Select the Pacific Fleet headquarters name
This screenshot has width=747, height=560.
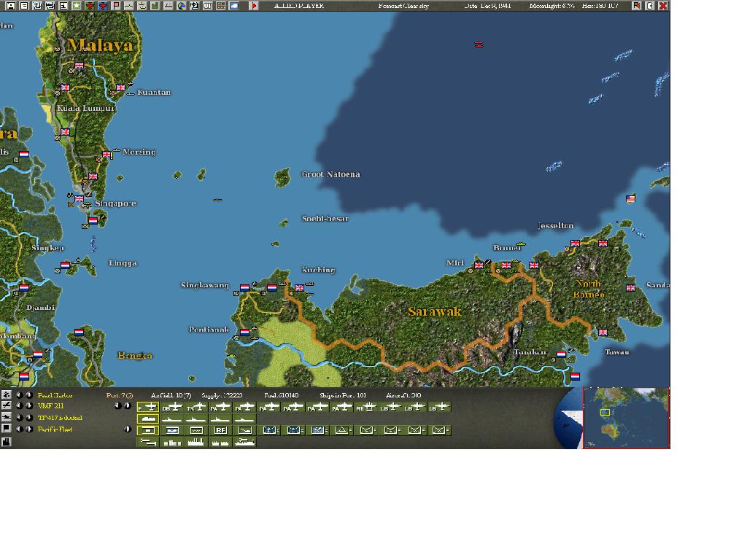pyautogui.click(x=55, y=429)
